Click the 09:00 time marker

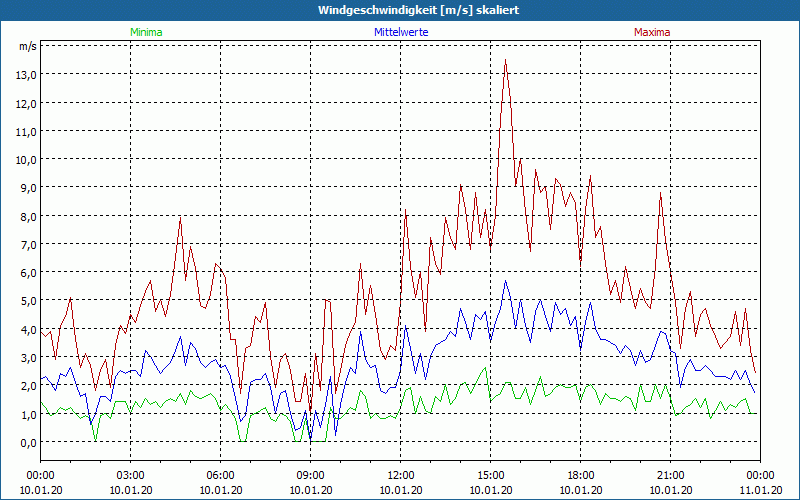point(310,475)
